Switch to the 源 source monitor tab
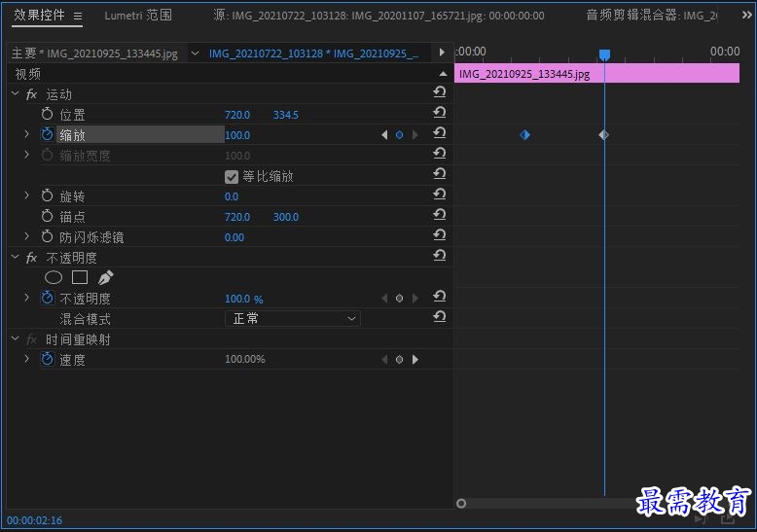757x532 pixels. pos(378,16)
